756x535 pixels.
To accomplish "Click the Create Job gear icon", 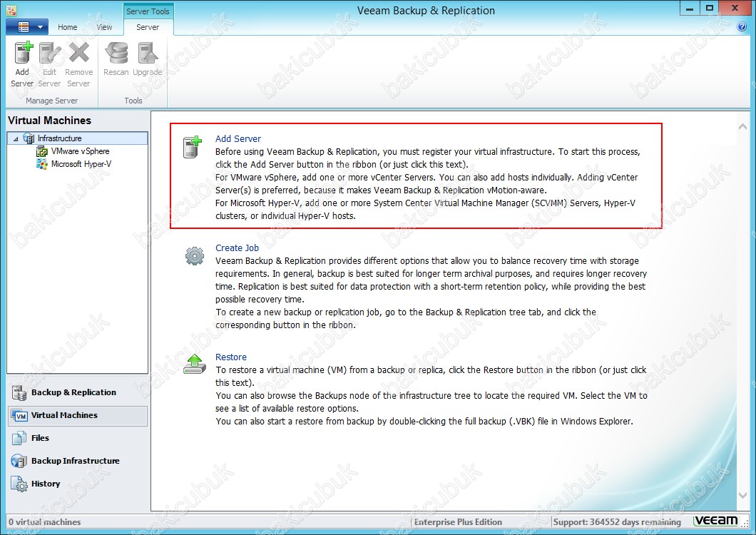I will click(x=195, y=255).
